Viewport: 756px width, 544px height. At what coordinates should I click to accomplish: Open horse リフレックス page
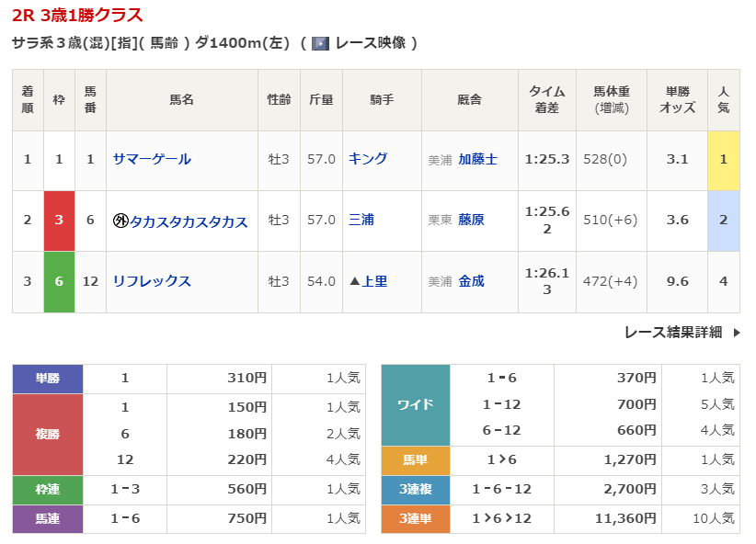tap(152, 281)
